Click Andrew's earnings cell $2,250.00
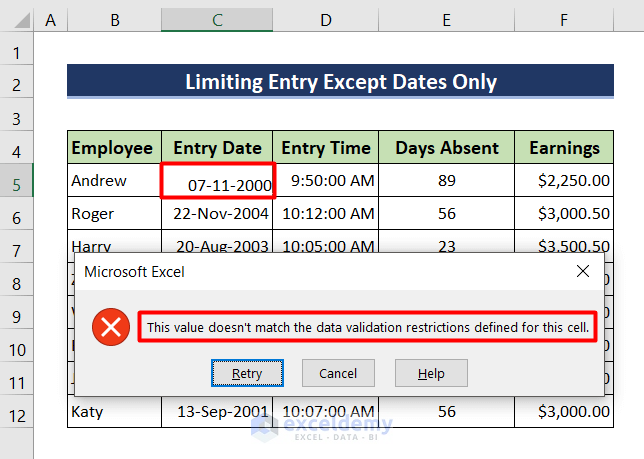Image resolution: width=644 pixels, height=459 pixels. tap(564, 181)
